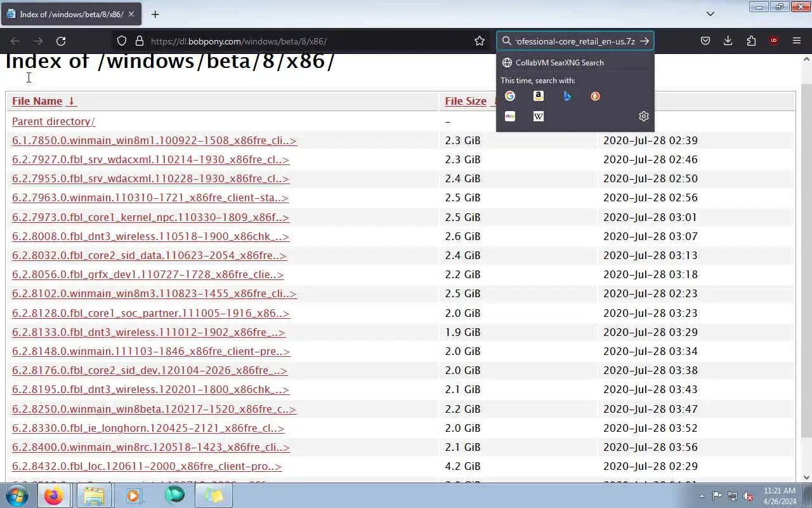Search with eBay icon

tap(510, 116)
